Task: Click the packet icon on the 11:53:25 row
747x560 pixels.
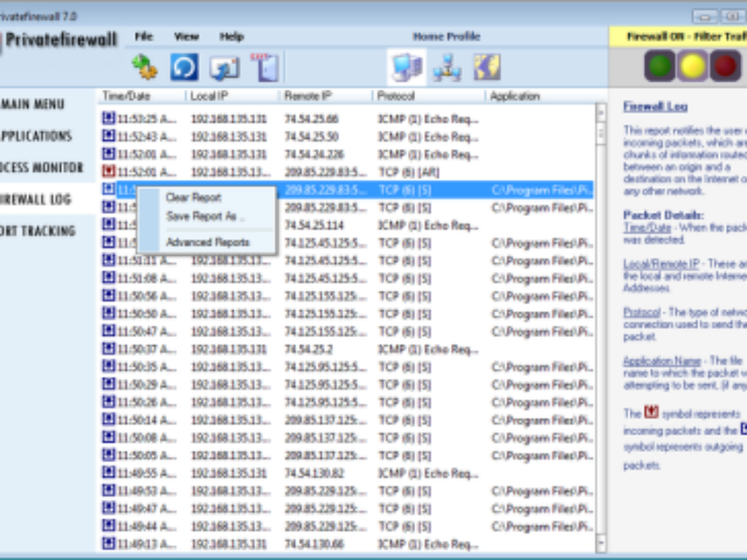Action: click(x=109, y=118)
